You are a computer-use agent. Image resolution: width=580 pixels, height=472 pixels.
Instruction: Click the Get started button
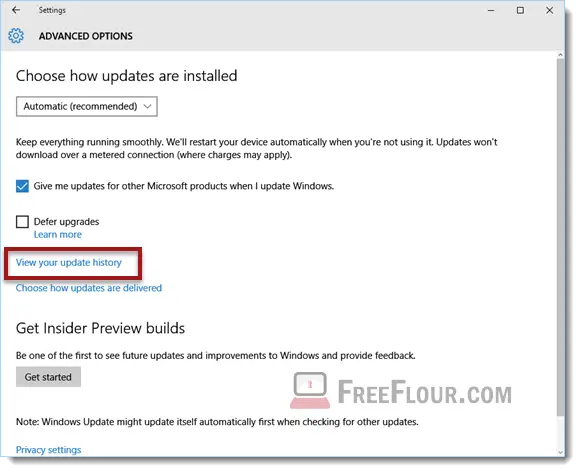click(48, 377)
